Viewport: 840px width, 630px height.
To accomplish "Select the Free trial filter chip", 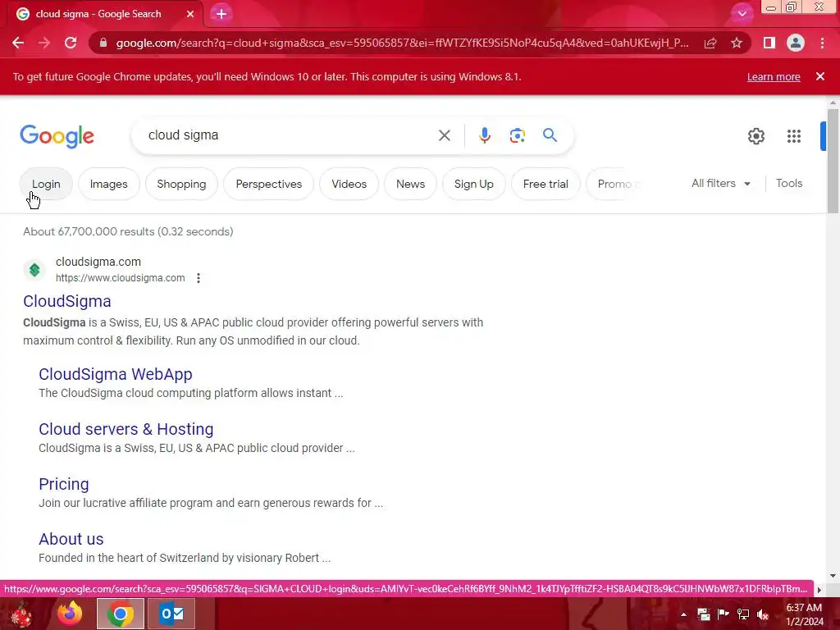I will click(546, 184).
